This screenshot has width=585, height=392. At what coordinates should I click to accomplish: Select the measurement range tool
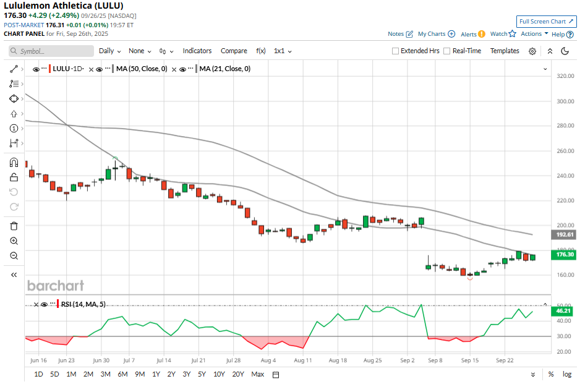[x=14, y=143]
